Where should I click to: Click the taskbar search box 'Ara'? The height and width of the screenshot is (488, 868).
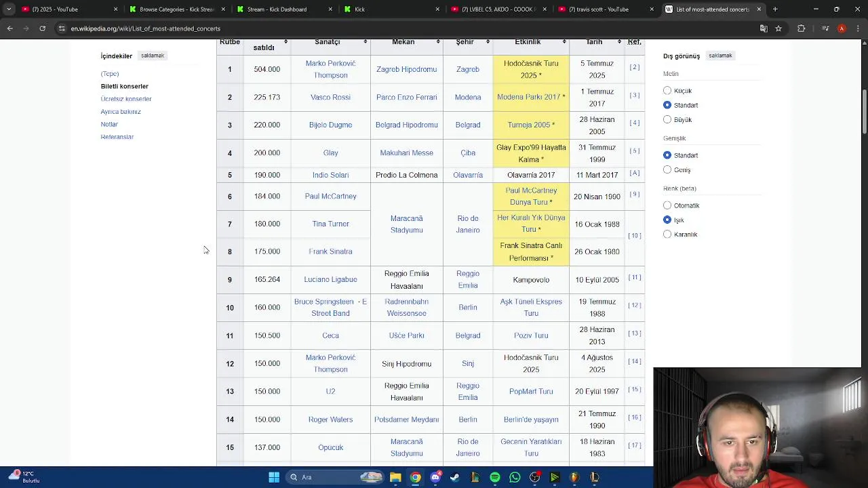(x=336, y=477)
